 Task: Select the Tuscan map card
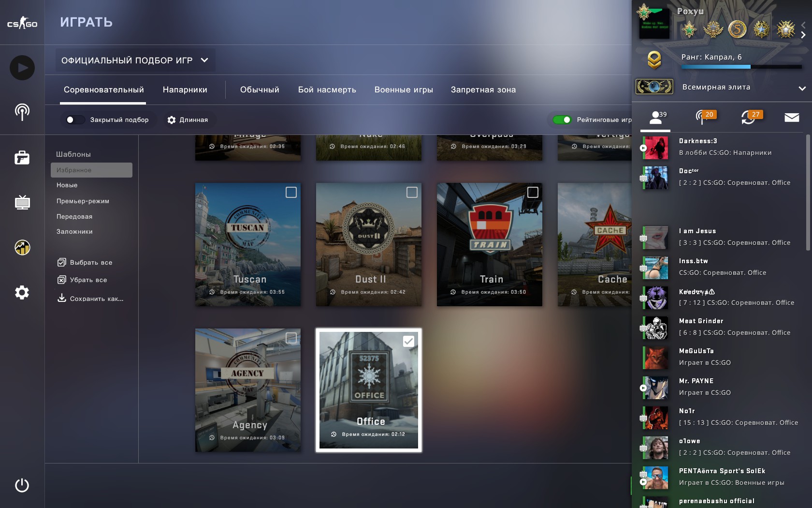click(248, 245)
